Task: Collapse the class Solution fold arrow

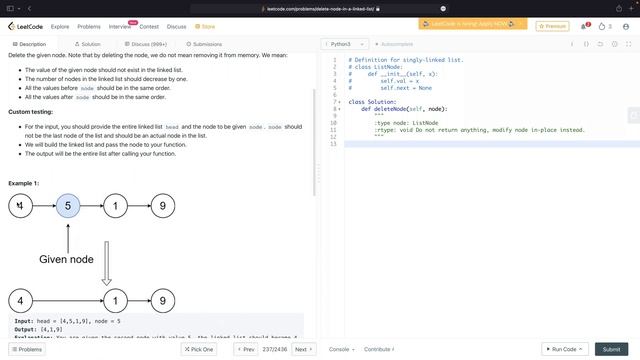Action: pyautogui.click(x=339, y=102)
